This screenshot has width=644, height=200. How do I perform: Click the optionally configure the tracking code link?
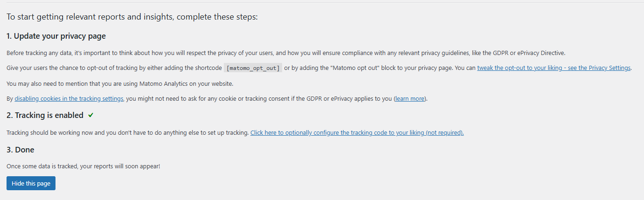357,133
